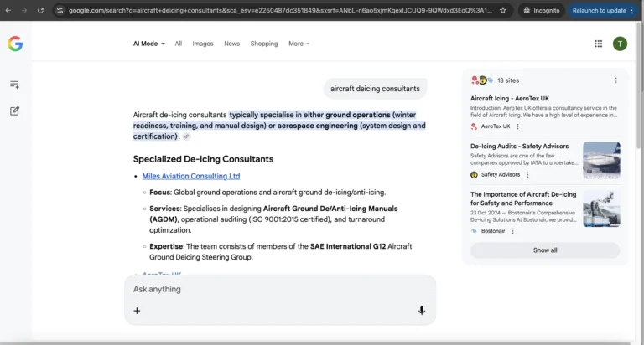644x345 pixels.
Task: Click the Google logo icon
Action: [x=15, y=44]
